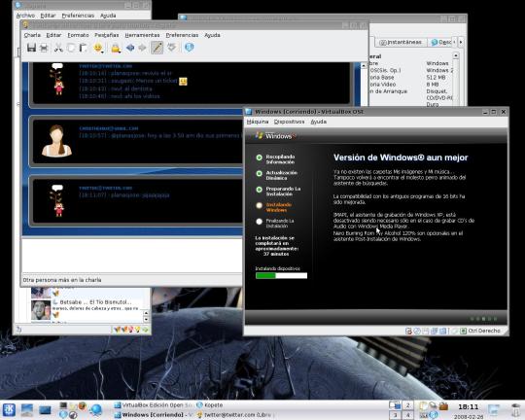Click the print icon in chat toolbar
Screen dimensions: 525x420
point(44,49)
